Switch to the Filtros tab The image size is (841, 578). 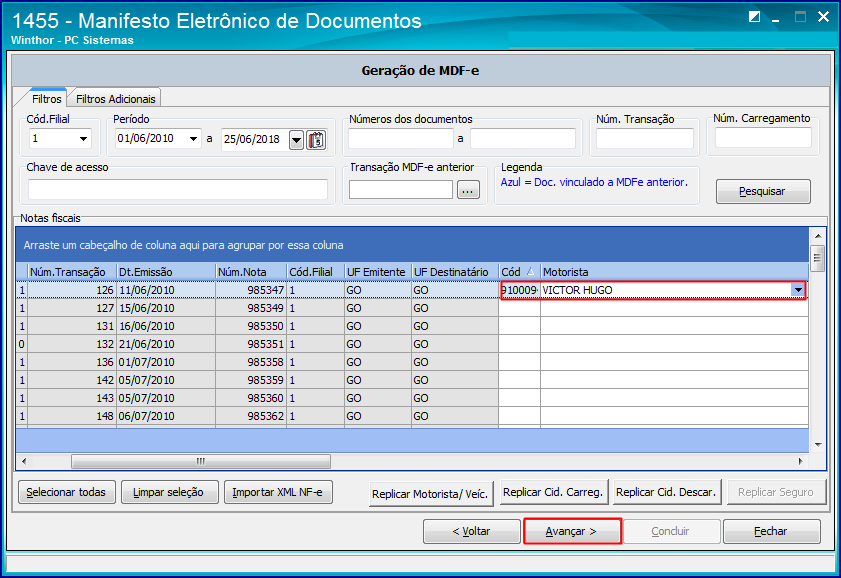(x=47, y=99)
